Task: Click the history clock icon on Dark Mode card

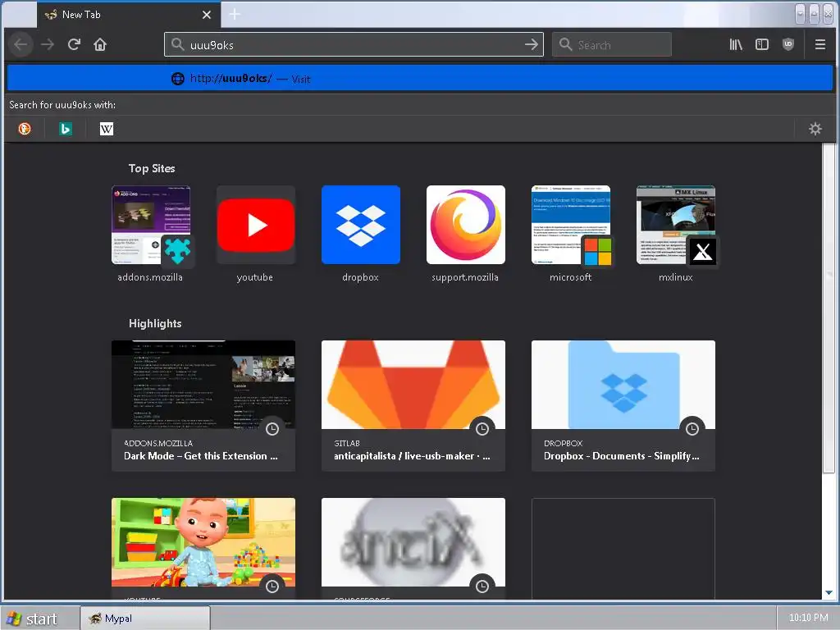Action: tap(272, 428)
